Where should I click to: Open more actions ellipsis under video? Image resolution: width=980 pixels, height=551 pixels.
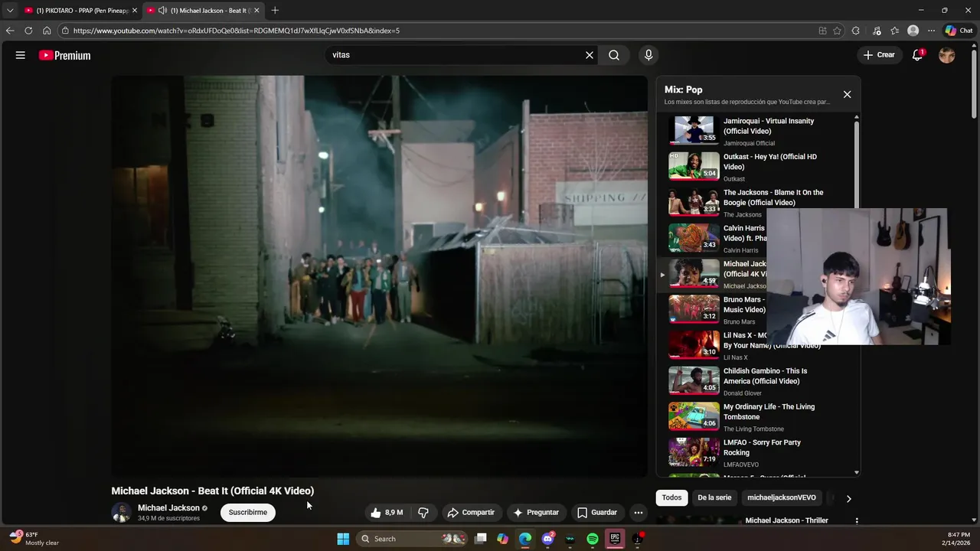(638, 512)
